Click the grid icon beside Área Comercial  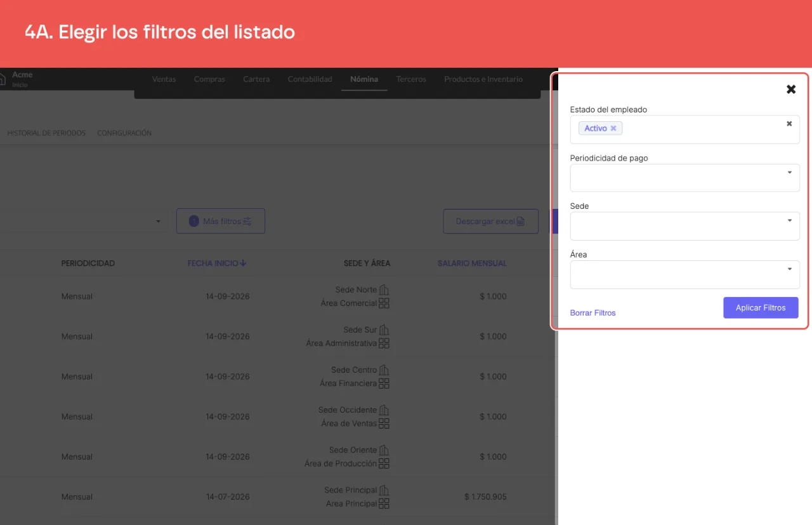click(x=384, y=303)
